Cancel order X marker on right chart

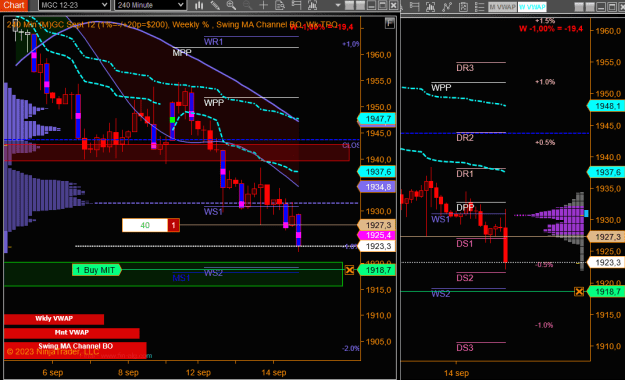coord(579,291)
